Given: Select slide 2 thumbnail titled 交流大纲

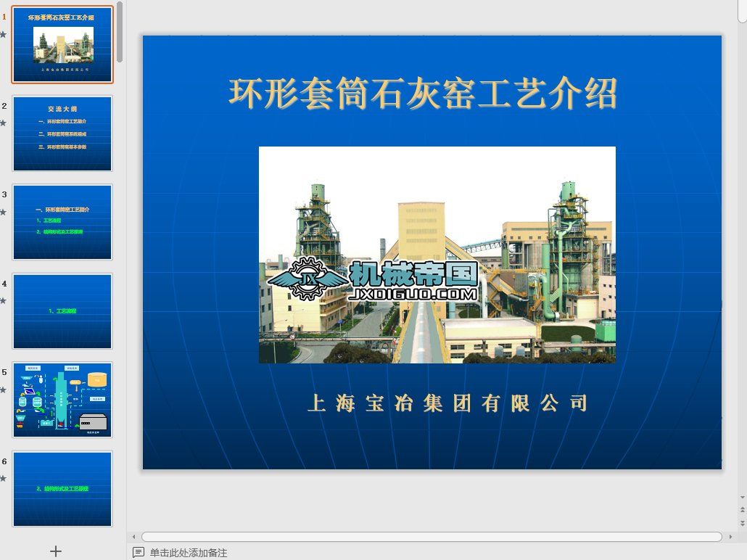Looking at the screenshot, I should (62, 133).
